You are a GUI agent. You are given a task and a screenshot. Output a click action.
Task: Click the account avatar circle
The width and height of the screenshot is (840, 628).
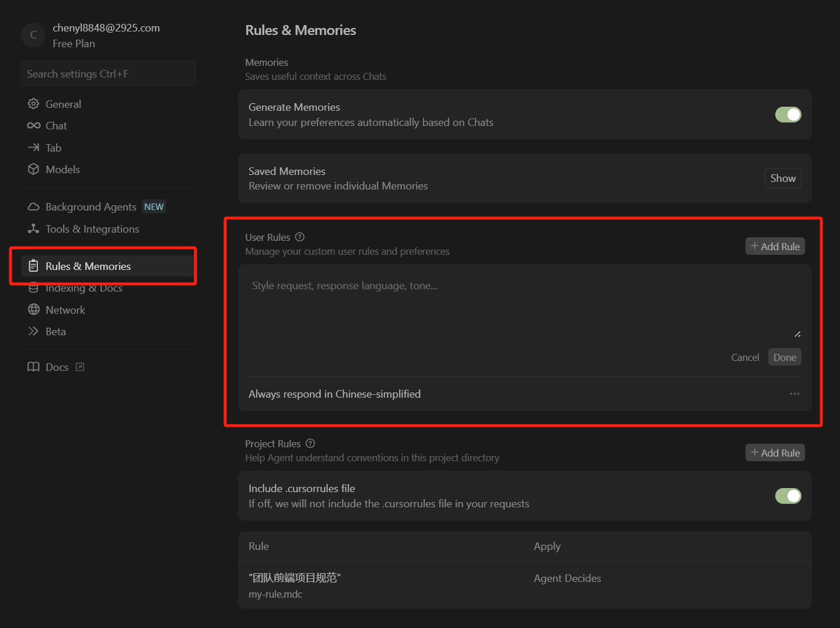pyautogui.click(x=33, y=35)
